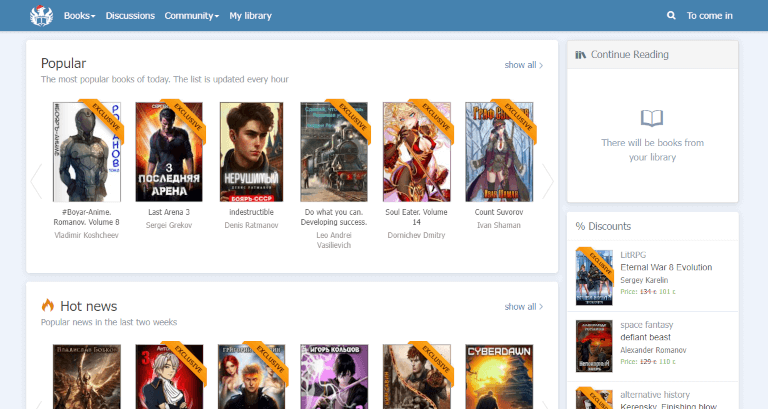Click Do what you can. Developing success title
Image resolution: width=768 pixels, height=409 pixels.
334,217
